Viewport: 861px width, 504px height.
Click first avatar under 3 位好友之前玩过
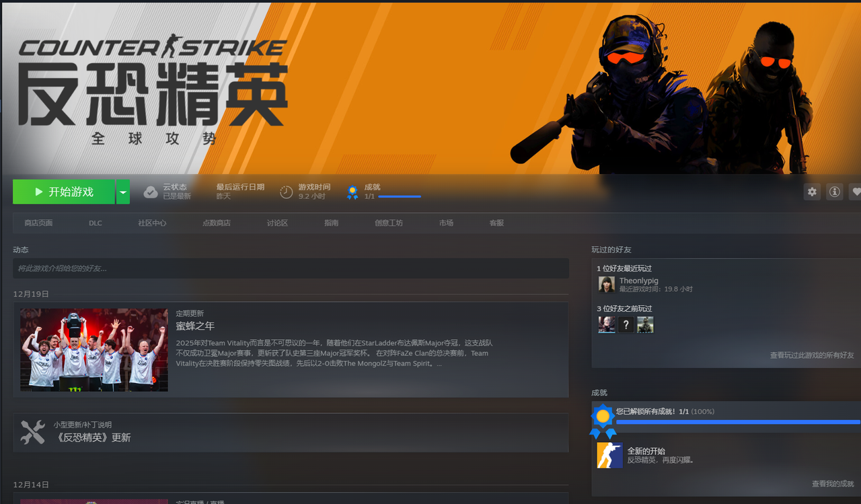click(x=607, y=325)
